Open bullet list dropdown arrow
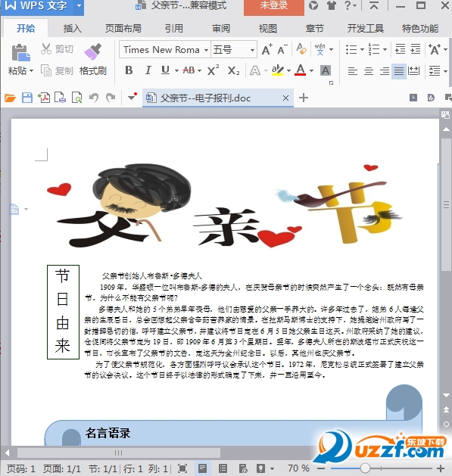The width and height of the screenshot is (452, 476). [362, 49]
